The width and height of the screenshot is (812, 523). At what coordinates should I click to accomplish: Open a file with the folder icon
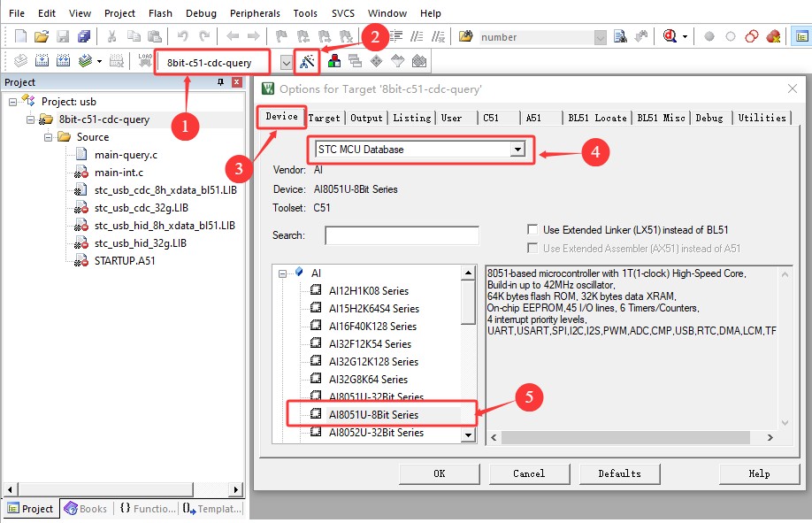(x=42, y=36)
